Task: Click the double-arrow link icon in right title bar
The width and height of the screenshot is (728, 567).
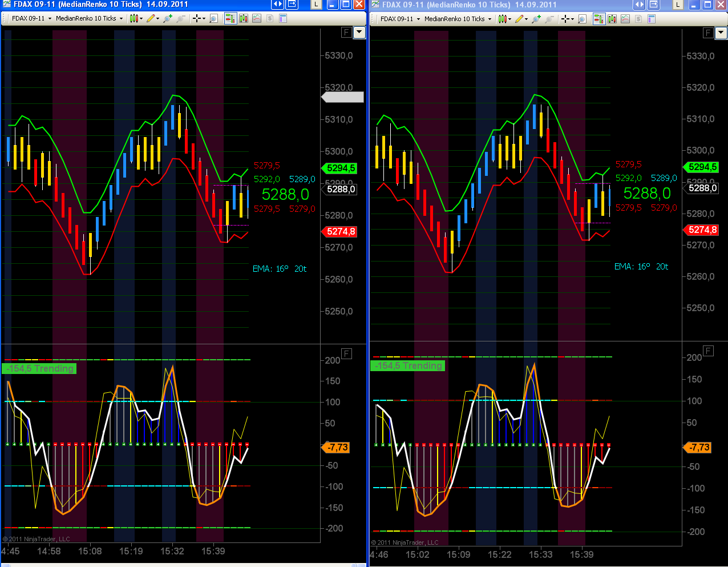Action: pyautogui.click(x=640, y=5)
